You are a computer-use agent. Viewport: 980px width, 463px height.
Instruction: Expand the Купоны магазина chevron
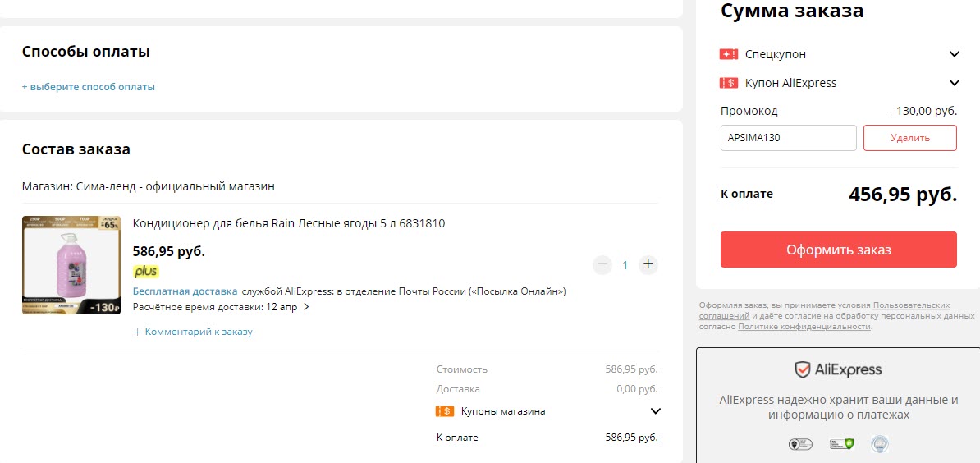pos(656,411)
